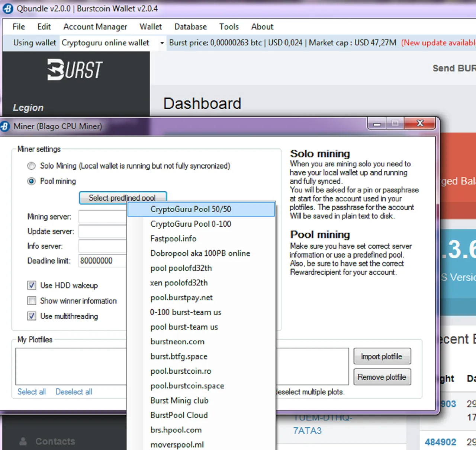Click the Market cap USD 47,27M text
476x450 pixels.
point(353,43)
